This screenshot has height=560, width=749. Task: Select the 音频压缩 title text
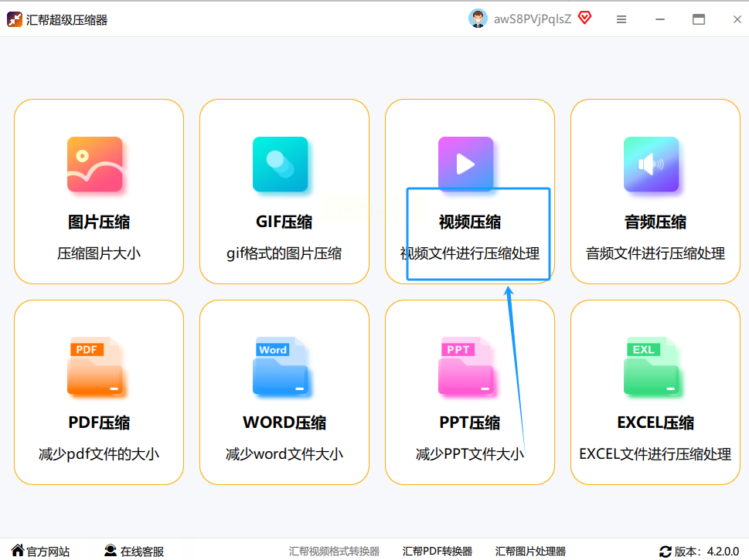coord(655,222)
